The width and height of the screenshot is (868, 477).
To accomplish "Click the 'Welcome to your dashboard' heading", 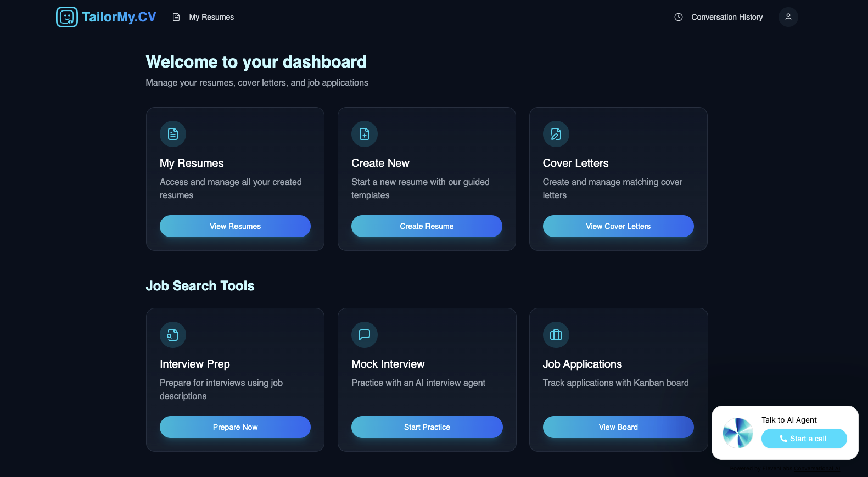I will tap(256, 62).
